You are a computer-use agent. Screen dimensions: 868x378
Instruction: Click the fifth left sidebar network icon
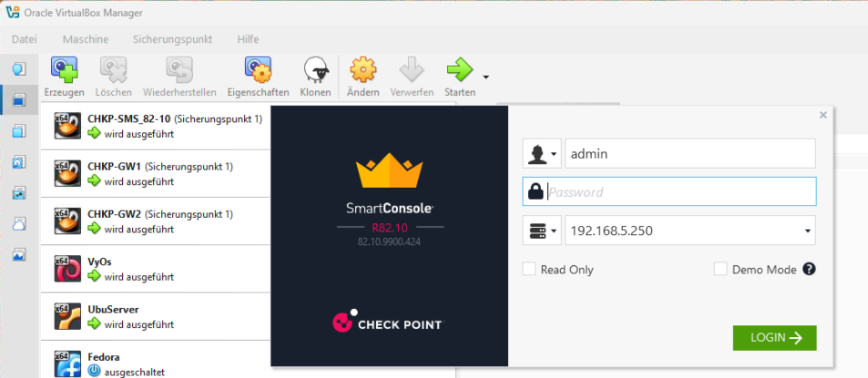coord(19,193)
